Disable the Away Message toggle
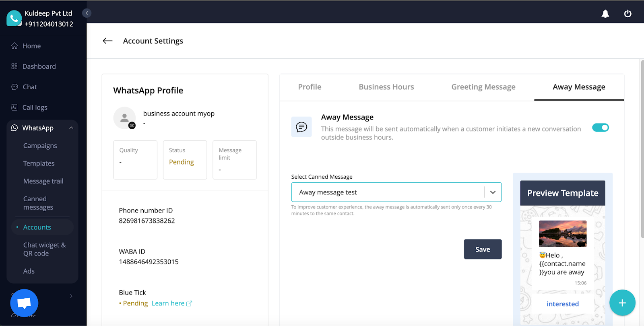 click(600, 128)
